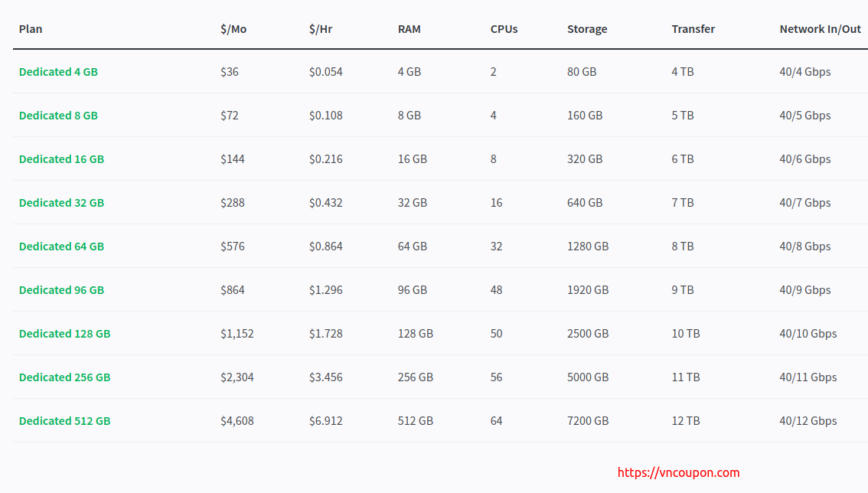The width and height of the screenshot is (868, 493).
Task: Open the Dedicated 16 GB plan link
Action: coord(61,159)
